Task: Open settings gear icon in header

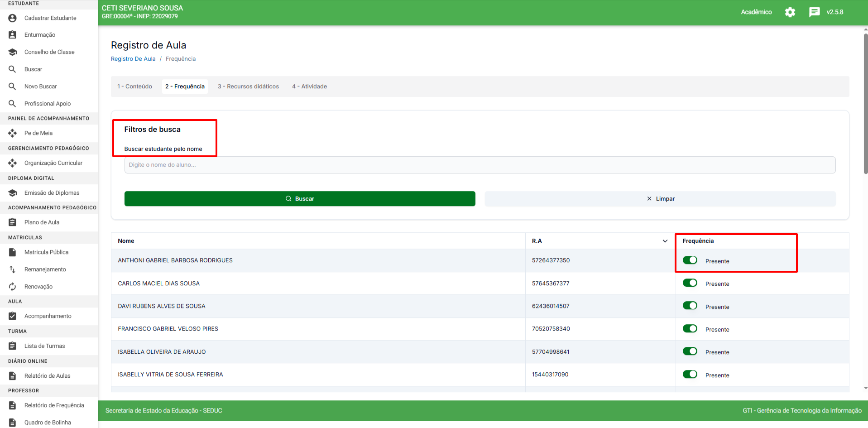Action: (x=790, y=12)
